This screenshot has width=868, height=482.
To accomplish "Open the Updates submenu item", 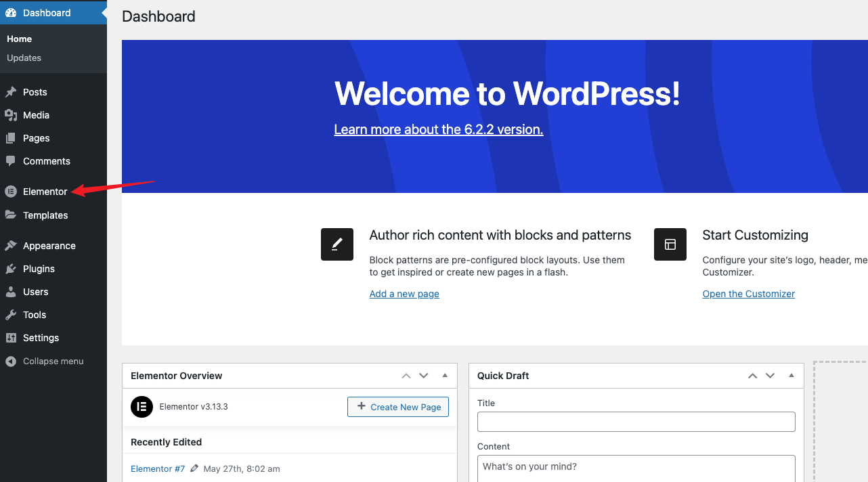I will (24, 58).
